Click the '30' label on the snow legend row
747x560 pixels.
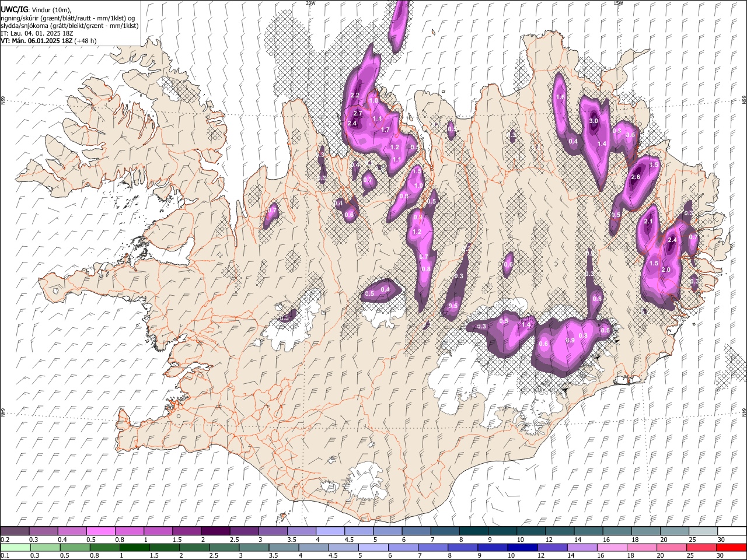click(x=721, y=540)
